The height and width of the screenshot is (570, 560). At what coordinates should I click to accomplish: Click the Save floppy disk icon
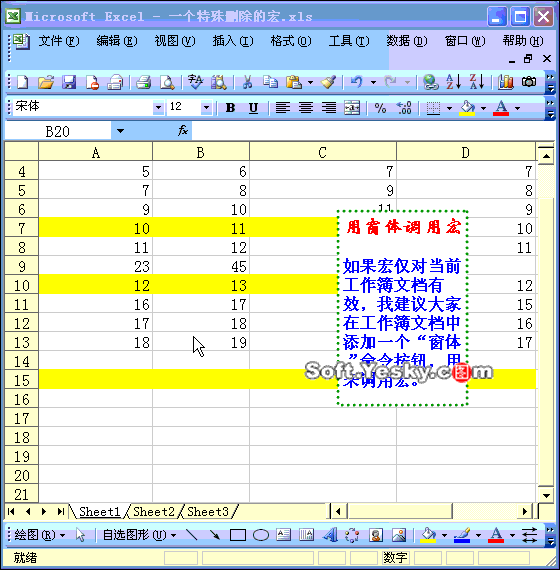(69, 82)
